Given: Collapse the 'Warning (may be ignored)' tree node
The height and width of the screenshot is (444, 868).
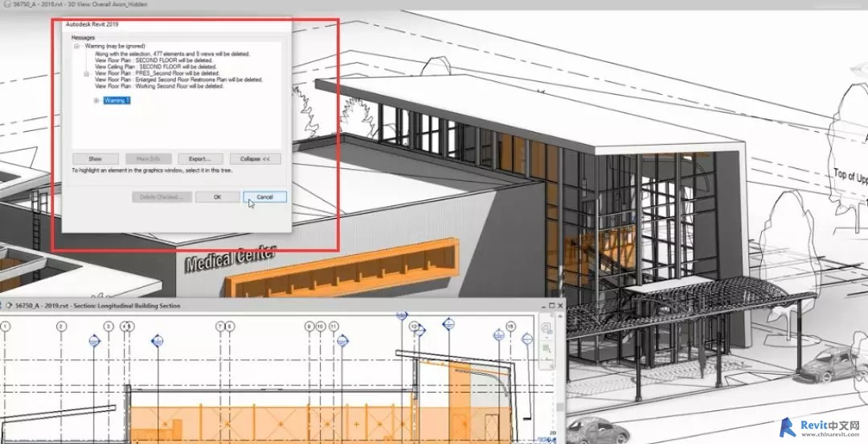Looking at the screenshot, I should [x=77, y=47].
